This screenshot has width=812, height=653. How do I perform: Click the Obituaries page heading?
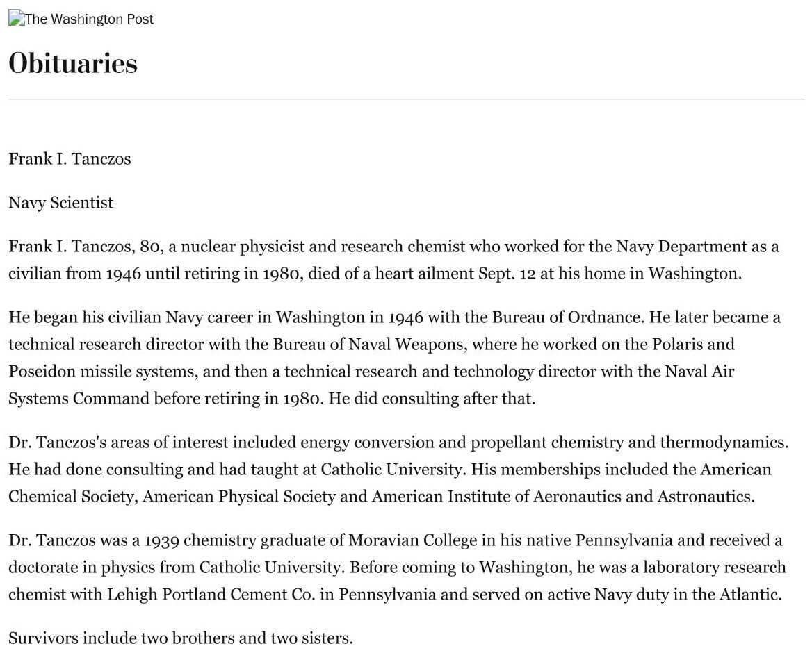[73, 64]
